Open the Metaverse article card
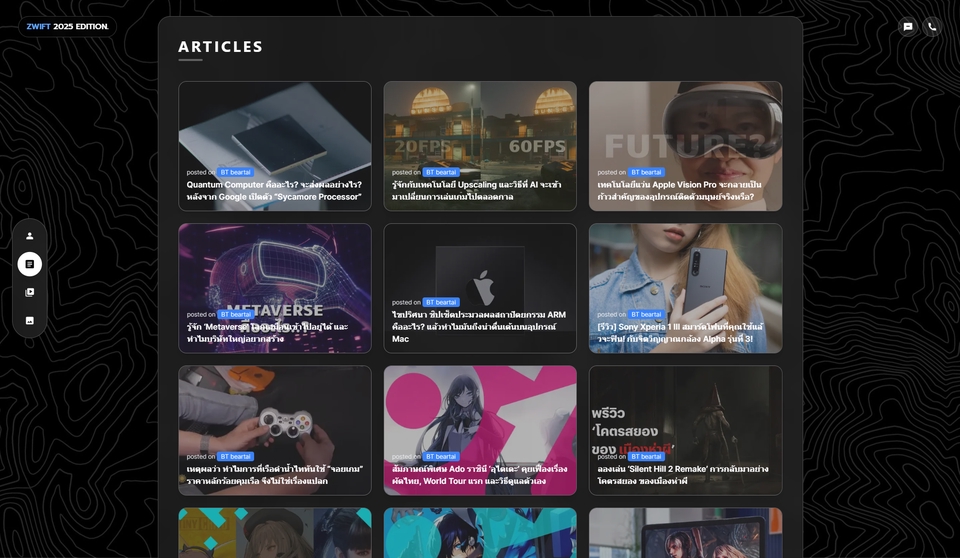 (275, 288)
